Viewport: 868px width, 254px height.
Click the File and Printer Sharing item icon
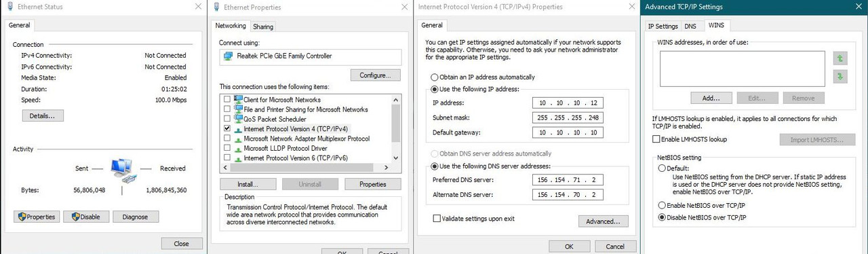pos(238,109)
